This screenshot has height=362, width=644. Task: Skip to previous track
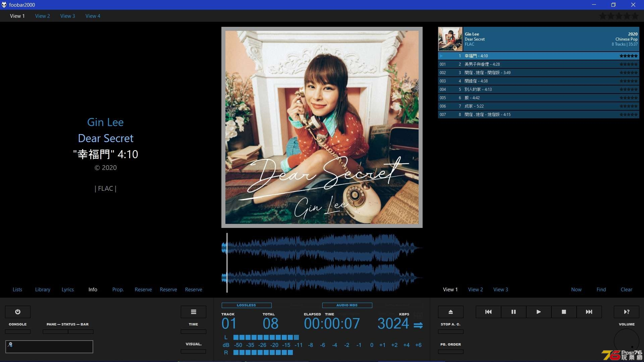[488, 312]
